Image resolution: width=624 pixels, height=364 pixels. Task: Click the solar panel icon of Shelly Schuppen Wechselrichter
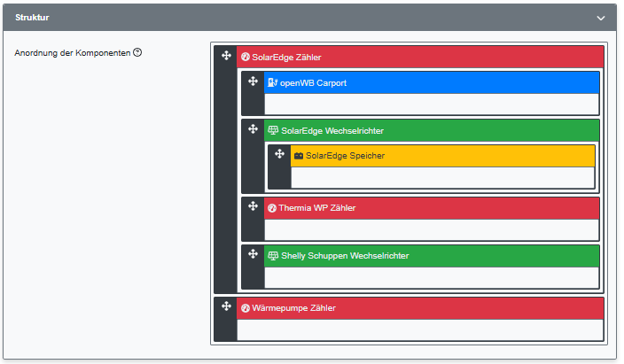point(273,255)
